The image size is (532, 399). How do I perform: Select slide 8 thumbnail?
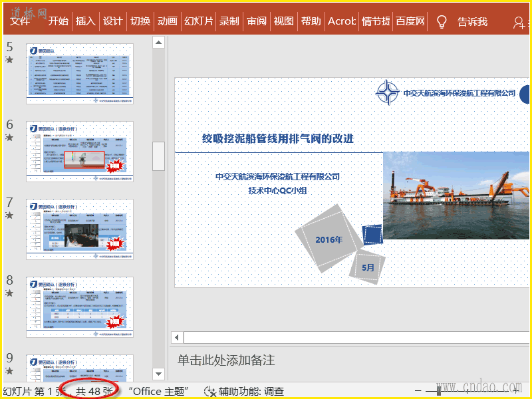tap(80, 307)
